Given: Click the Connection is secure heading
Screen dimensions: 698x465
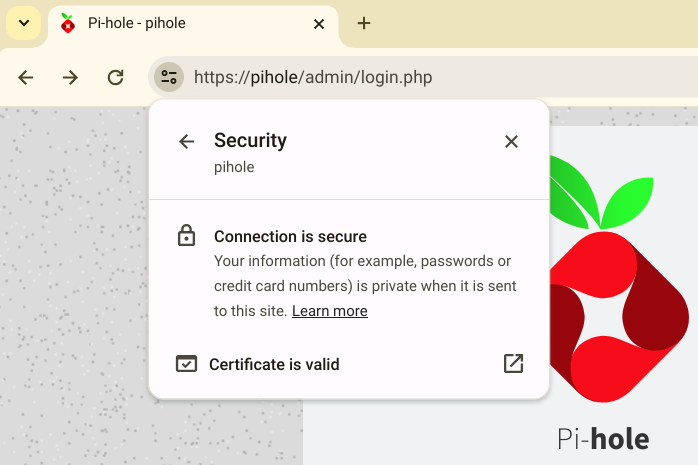Looking at the screenshot, I should click(290, 237).
